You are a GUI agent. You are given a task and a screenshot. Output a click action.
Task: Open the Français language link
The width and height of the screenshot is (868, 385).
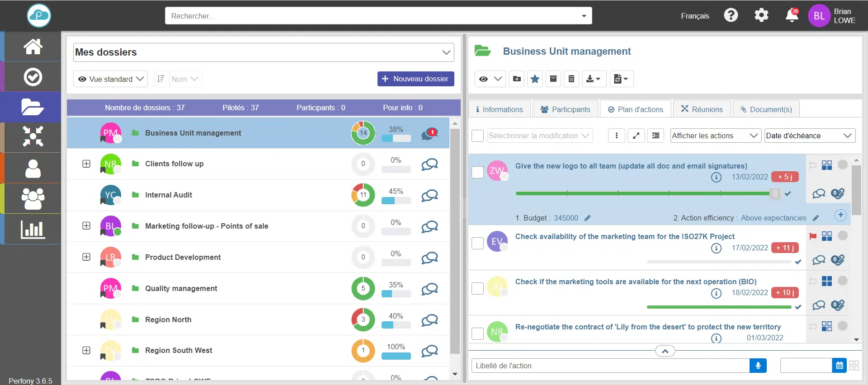coord(695,16)
